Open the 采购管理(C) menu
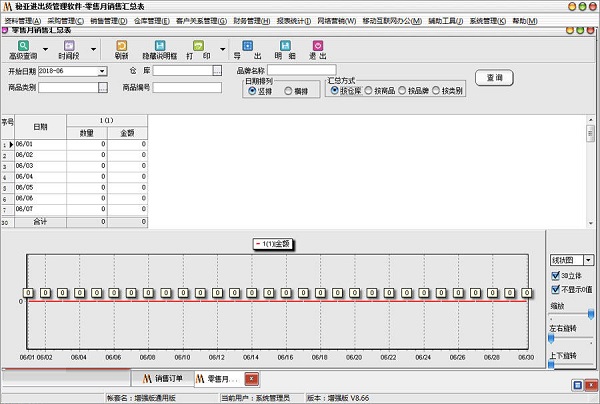This screenshot has height=404, width=600. pos(66,21)
